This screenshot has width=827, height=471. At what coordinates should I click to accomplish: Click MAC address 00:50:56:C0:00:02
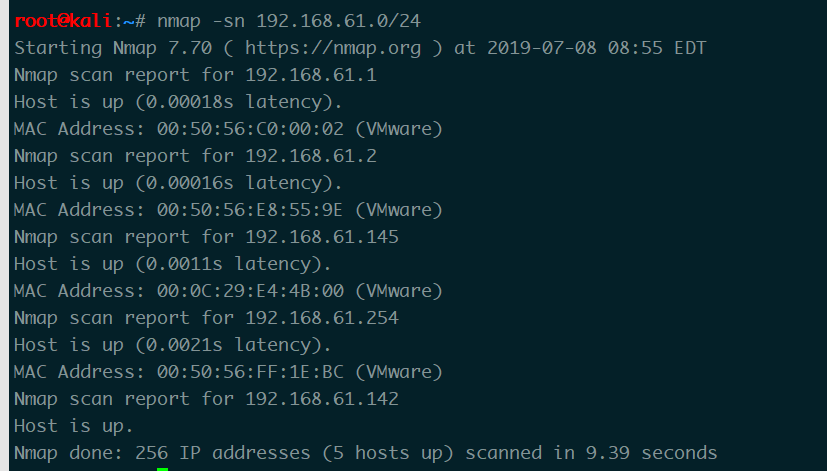250,129
